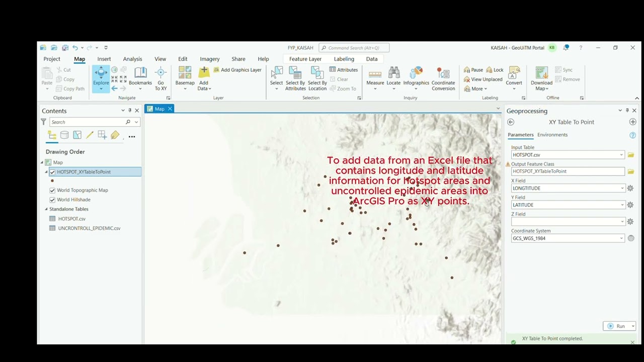Open the Z Field dropdown

pos(621,222)
